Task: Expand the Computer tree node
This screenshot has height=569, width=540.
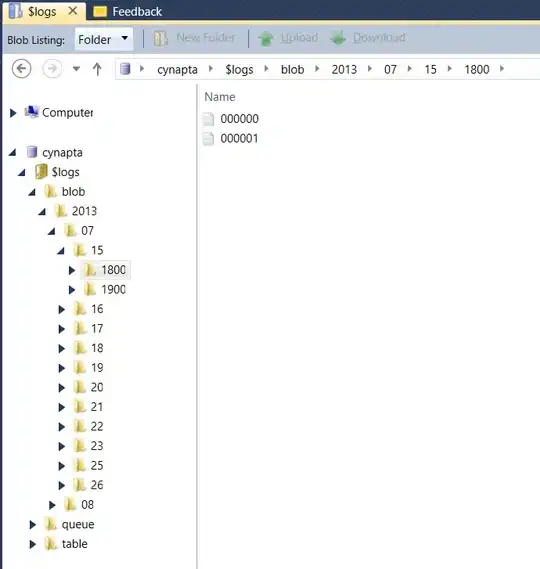Action: [x=13, y=113]
